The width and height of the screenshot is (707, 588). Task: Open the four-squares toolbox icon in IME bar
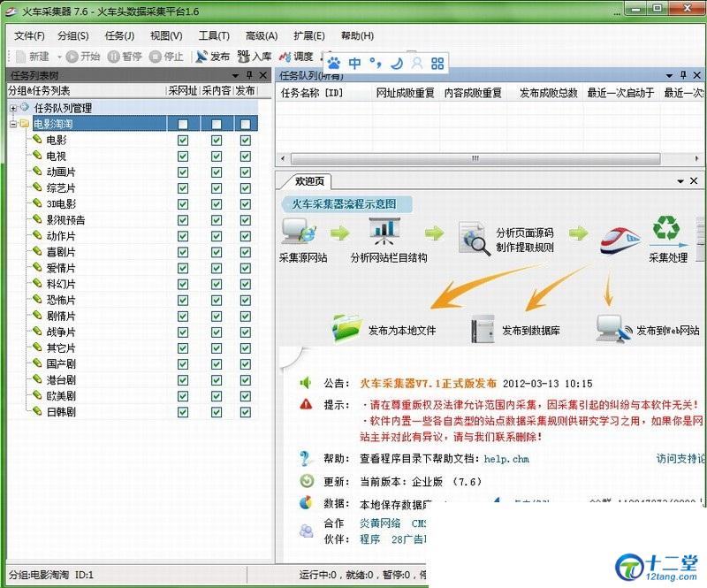437,63
